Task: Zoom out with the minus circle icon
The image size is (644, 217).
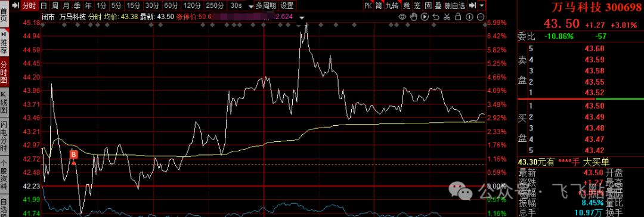Action: [481, 17]
